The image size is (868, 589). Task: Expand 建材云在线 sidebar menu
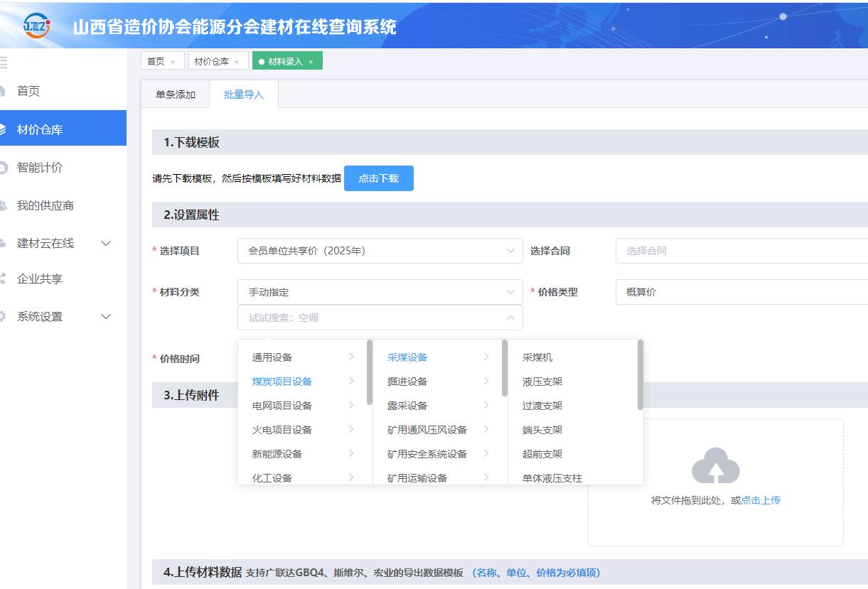(106, 243)
